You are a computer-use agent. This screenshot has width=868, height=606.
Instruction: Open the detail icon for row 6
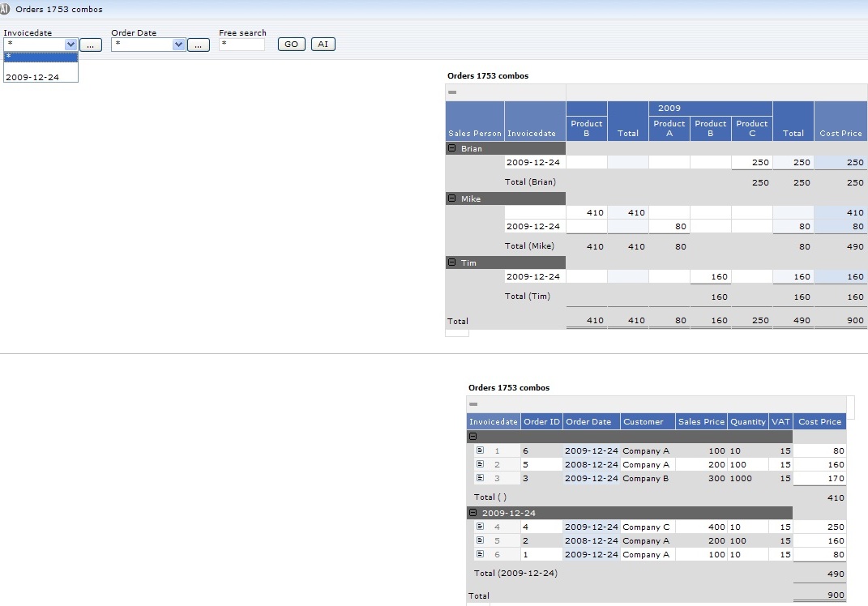(480, 554)
